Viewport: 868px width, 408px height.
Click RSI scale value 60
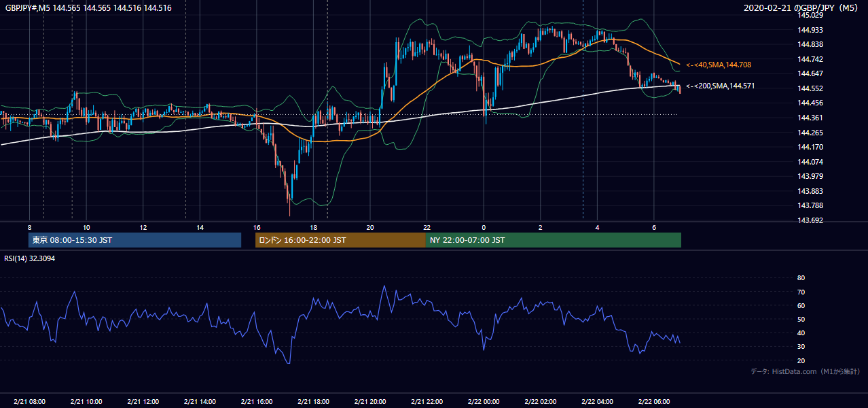(x=801, y=305)
